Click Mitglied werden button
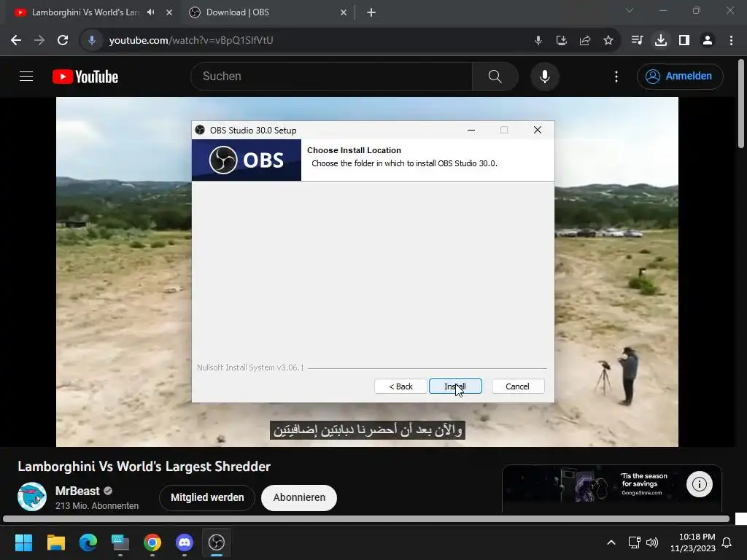 point(207,497)
